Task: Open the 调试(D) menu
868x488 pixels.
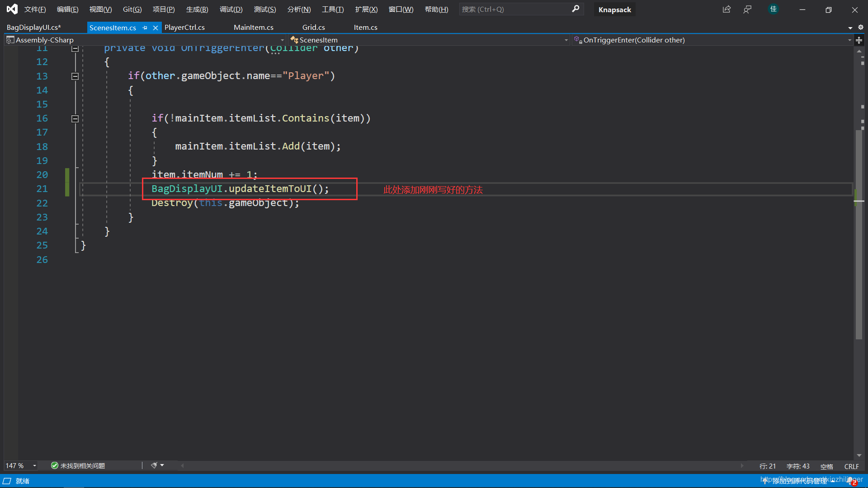Action: pyautogui.click(x=231, y=9)
